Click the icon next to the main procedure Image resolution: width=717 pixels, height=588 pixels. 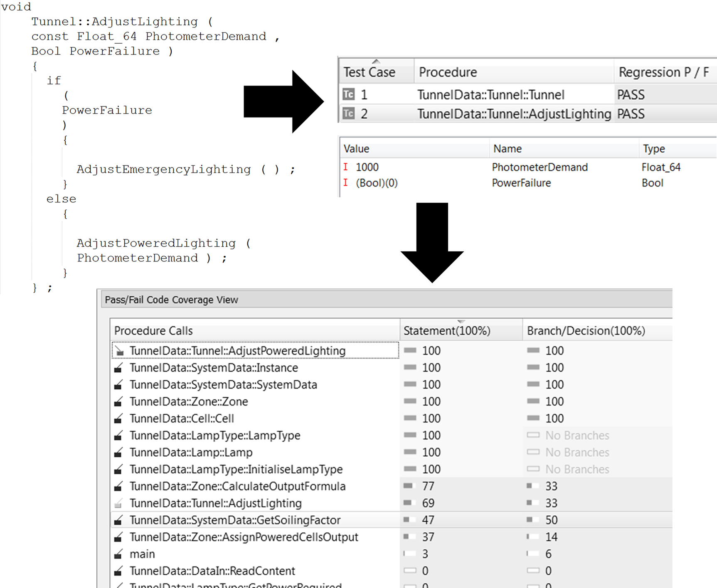pos(119,554)
